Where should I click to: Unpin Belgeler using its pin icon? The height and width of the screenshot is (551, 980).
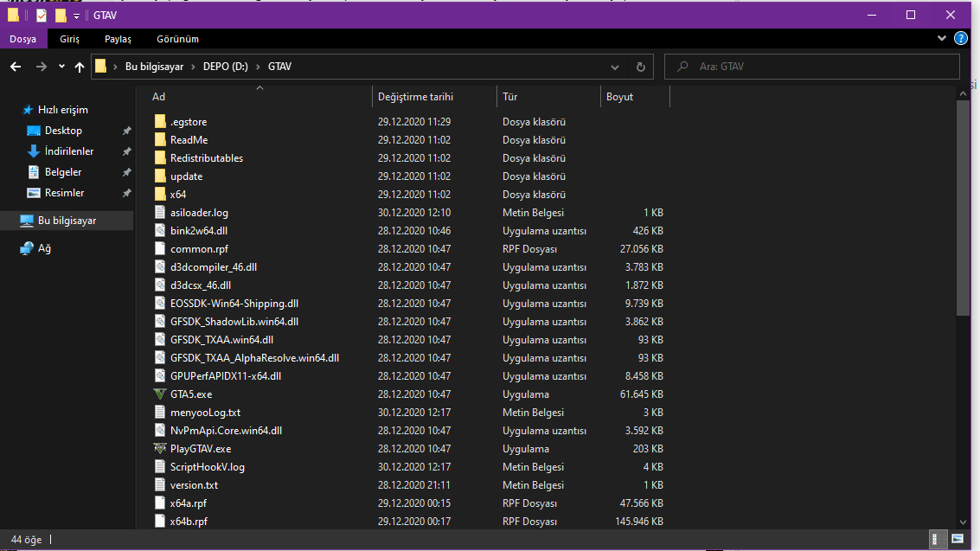pyautogui.click(x=127, y=172)
